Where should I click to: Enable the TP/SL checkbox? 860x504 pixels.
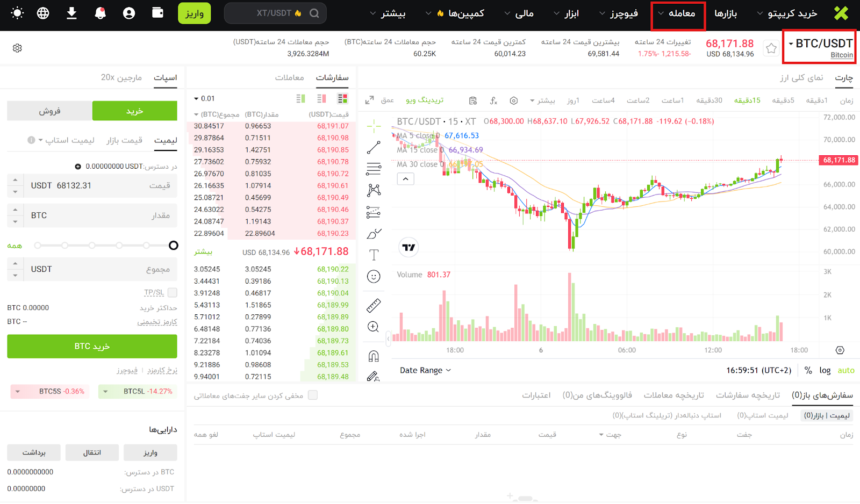pyautogui.click(x=173, y=293)
